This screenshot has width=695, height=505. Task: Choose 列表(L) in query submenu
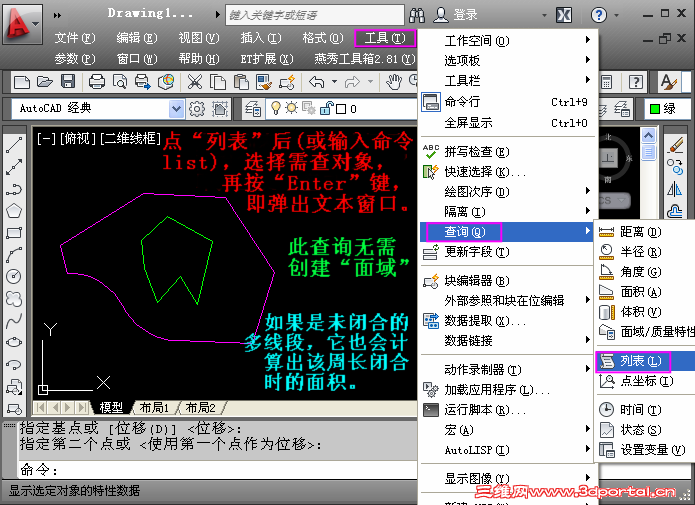click(646, 361)
